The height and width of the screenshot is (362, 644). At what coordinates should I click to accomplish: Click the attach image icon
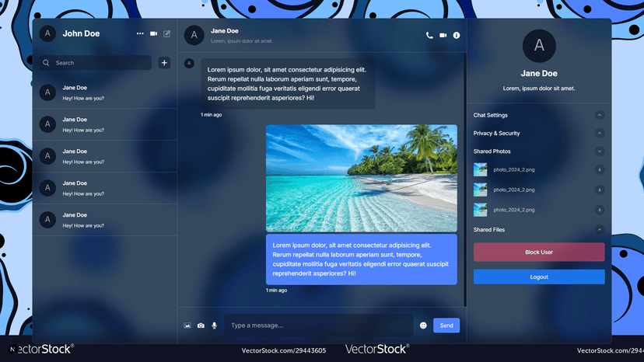(x=187, y=325)
